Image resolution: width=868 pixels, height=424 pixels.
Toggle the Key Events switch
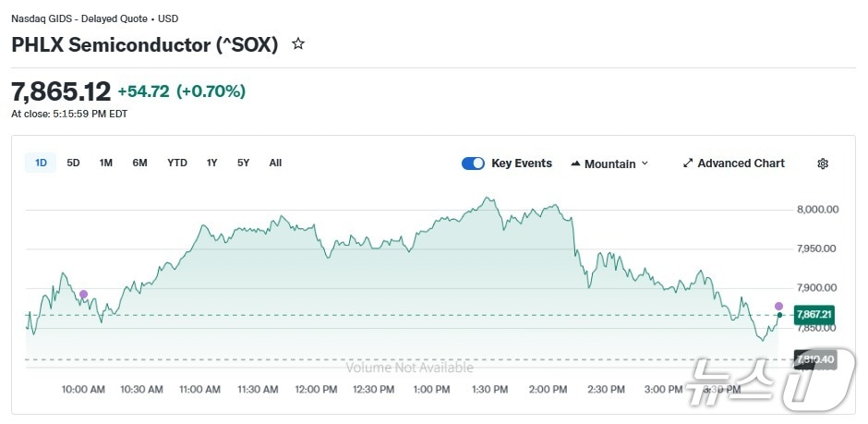click(x=473, y=164)
